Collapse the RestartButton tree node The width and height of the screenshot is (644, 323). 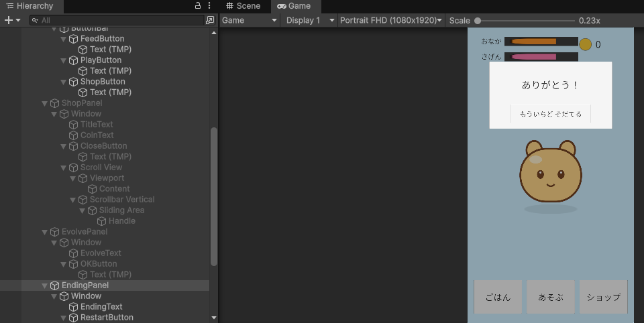(x=63, y=318)
